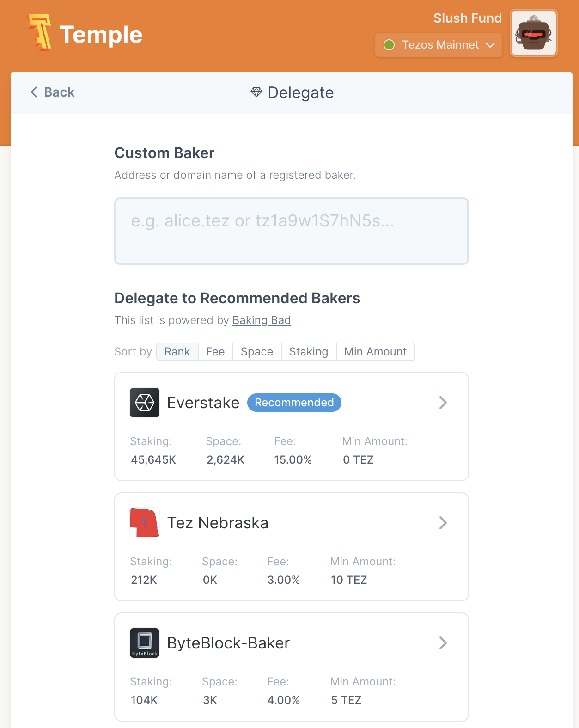Sort bakers by Fee

click(x=215, y=352)
